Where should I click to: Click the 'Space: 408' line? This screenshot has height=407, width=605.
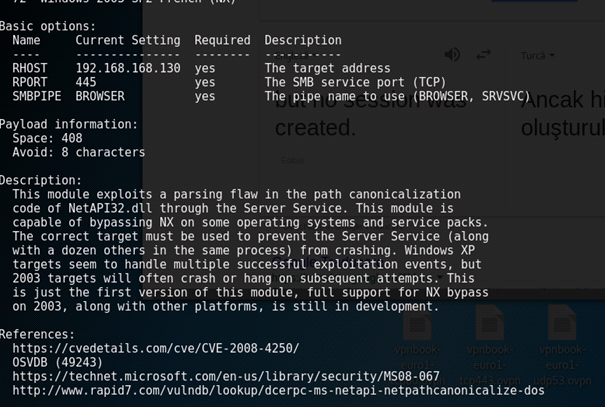click(47, 138)
